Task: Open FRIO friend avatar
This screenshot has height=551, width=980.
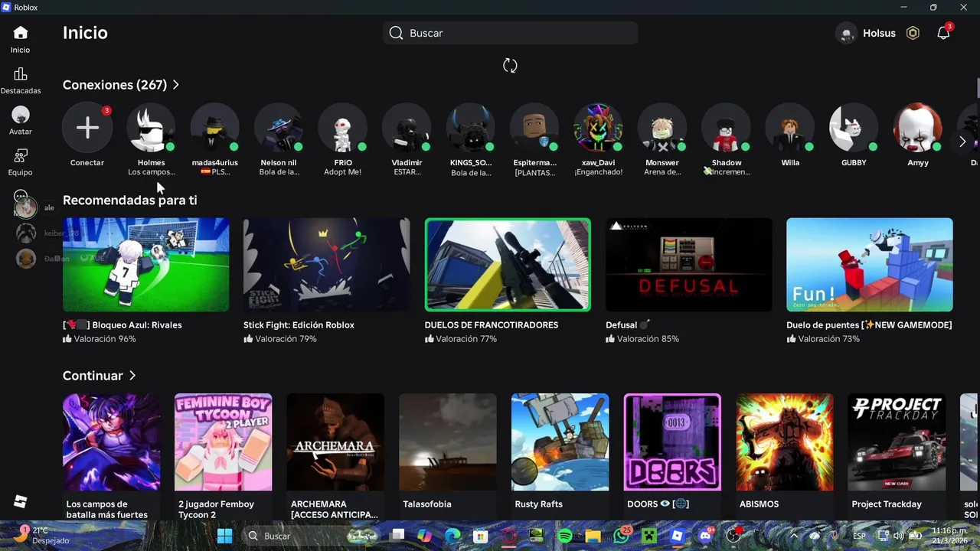Action: tap(343, 127)
